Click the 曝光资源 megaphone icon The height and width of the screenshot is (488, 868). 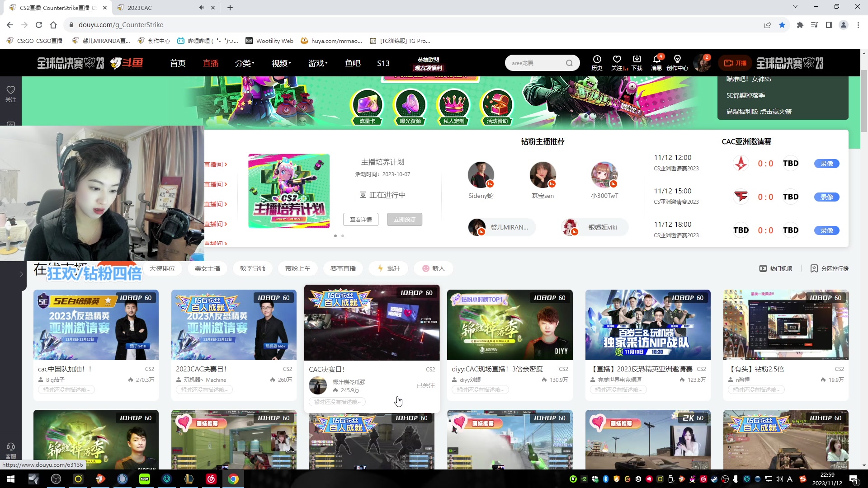(410, 107)
